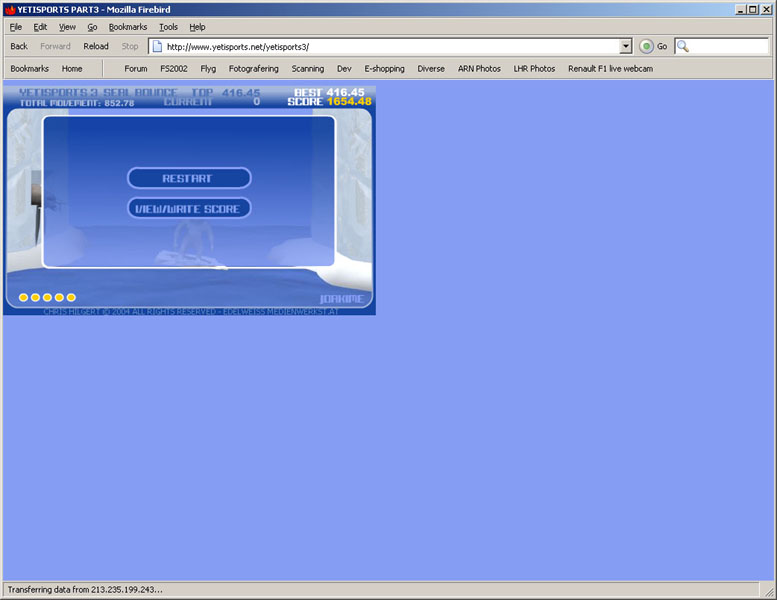Click the Forward navigation button
777x600 pixels.
56,46
